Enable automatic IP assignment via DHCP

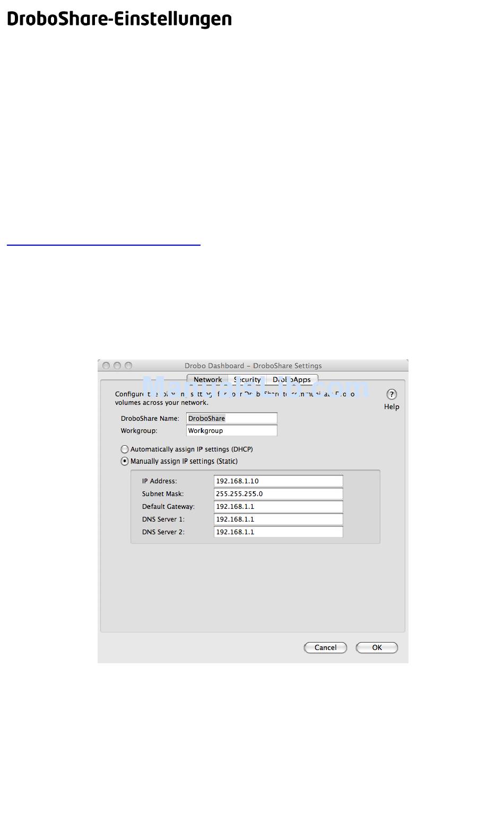click(x=125, y=449)
